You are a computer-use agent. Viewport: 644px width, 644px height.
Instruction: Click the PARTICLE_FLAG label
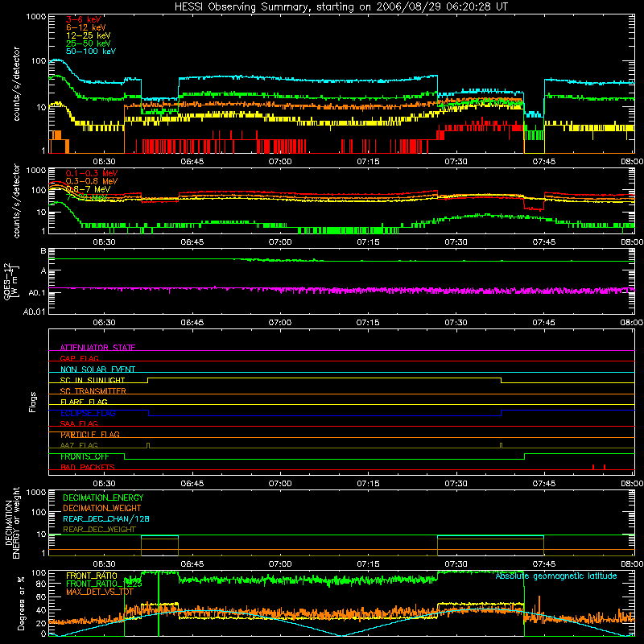point(90,435)
